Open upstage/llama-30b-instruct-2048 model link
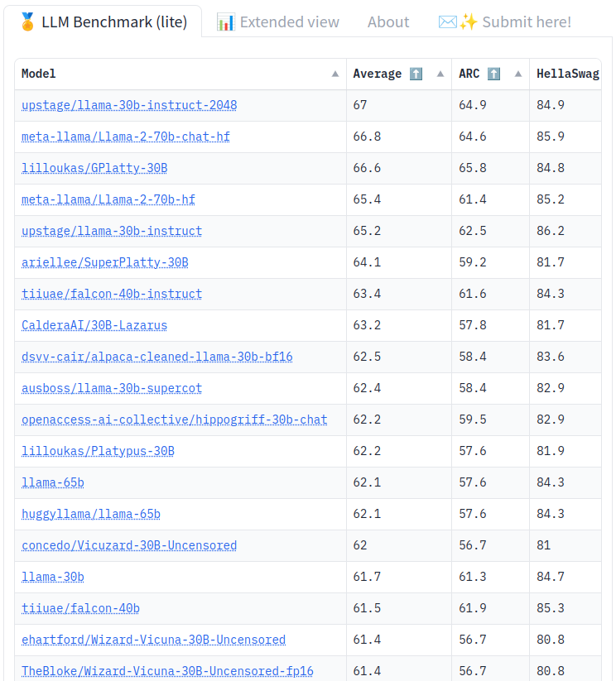 pyautogui.click(x=129, y=105)
